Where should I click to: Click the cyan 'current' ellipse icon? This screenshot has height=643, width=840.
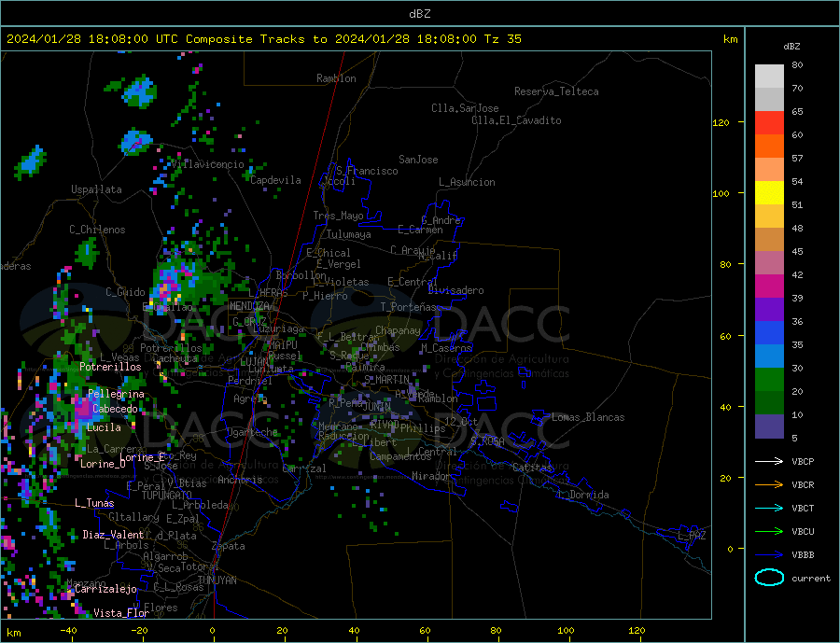point(769,578)
